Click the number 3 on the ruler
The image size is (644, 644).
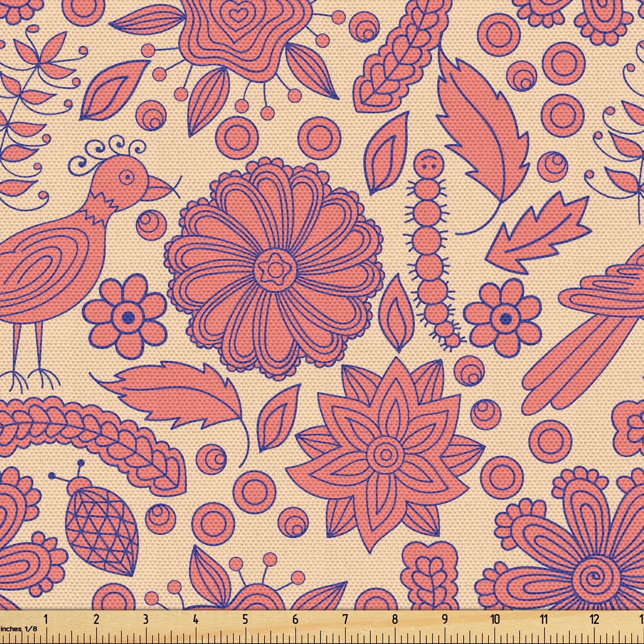point(146,619)
